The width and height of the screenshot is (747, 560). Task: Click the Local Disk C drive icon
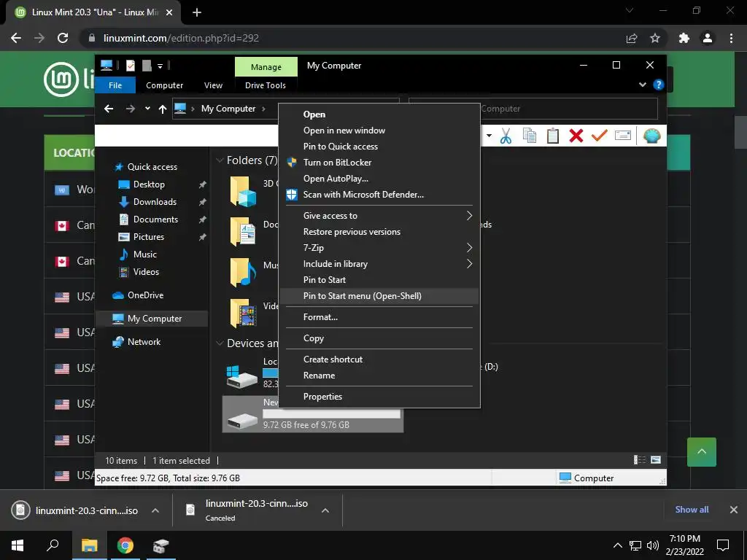pos(242,376)
